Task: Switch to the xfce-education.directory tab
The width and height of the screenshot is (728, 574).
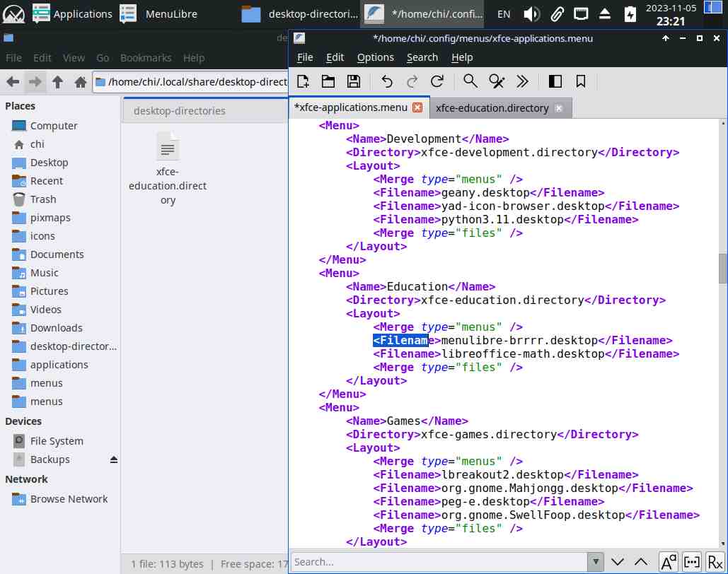Action: [x=492, y=108]
